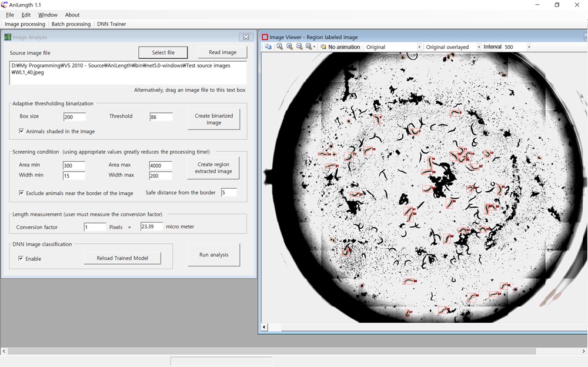588x367 pixels.
Task: Click the first magnifier icon in viewer toolbar
Action: point(280,47)
